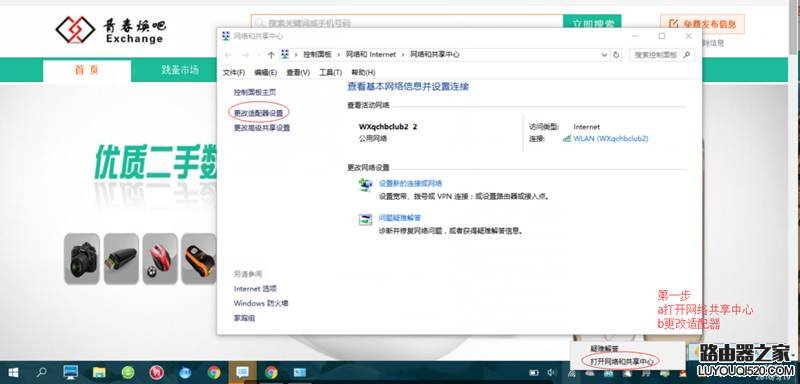Click the up-one-level arrow in the navigation bar

pyautogui.click(x=271, y=55)
